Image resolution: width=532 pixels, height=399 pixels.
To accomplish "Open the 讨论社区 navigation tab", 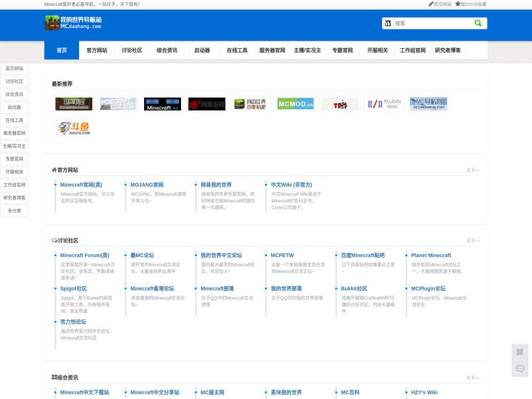I will tap(132, 50).
